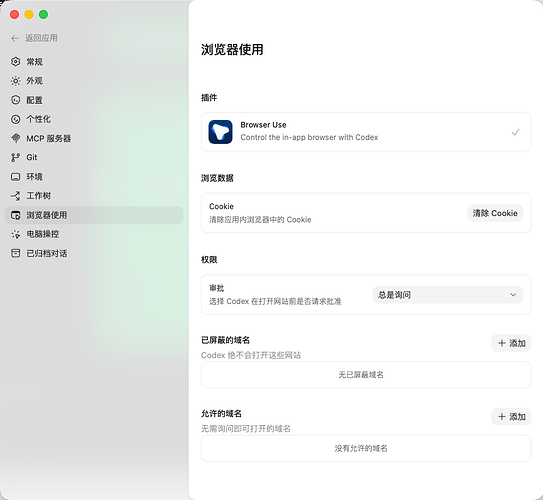The image size is (543, 500).
Task: Click the 配置 sidebar icon
Action: 16,100
